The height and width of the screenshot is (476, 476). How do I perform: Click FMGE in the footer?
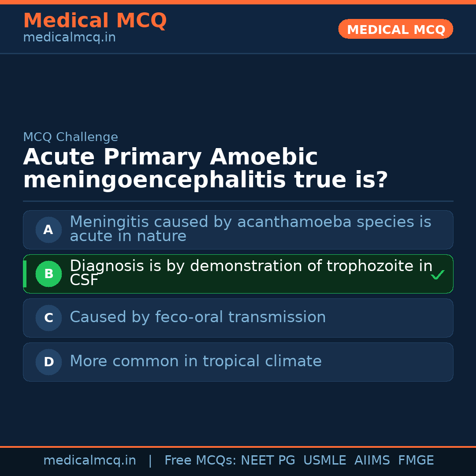(416, 461)
